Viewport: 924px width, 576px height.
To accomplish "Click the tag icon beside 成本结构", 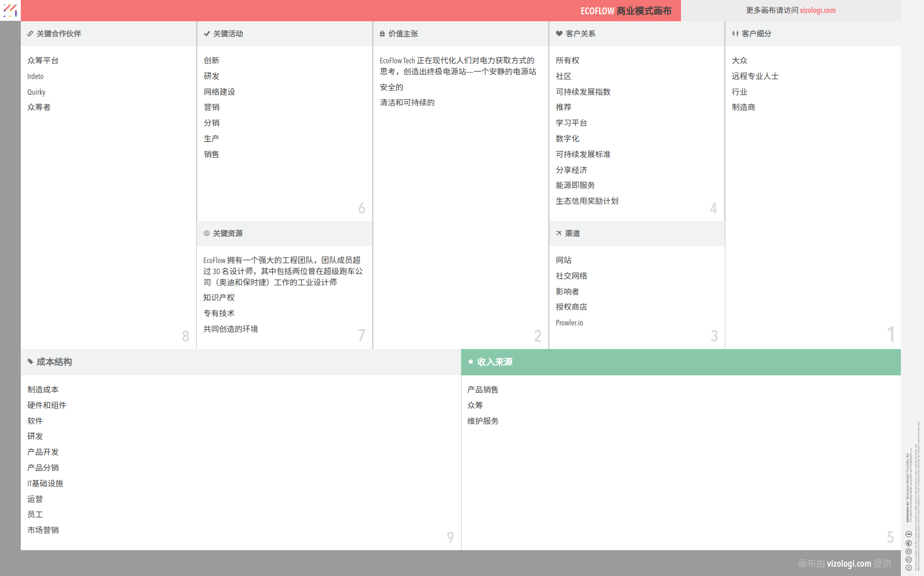I will (x=30, y=362).
